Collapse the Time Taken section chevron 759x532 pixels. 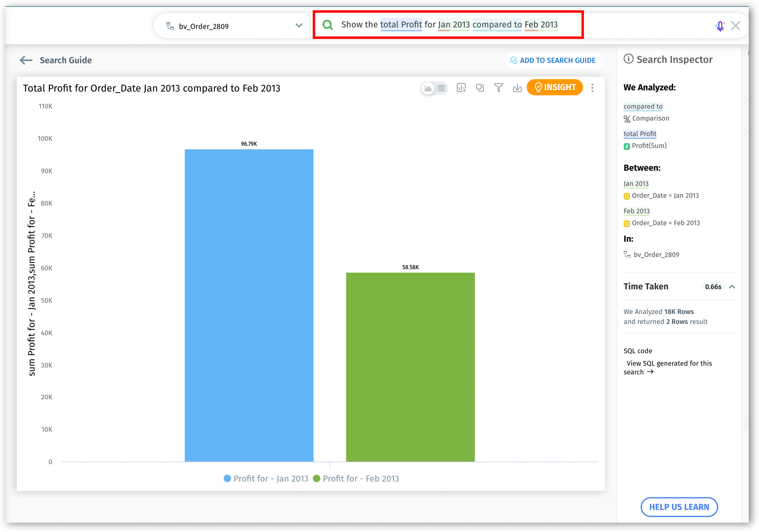coord(732,287)
